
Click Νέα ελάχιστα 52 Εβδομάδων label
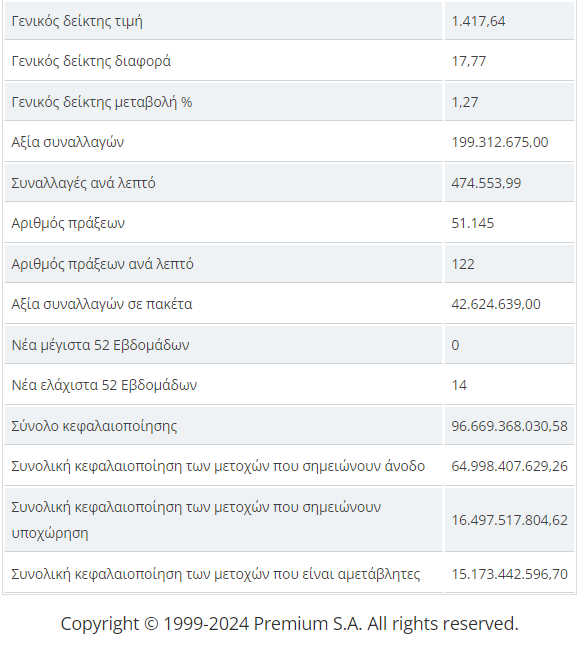104,385
